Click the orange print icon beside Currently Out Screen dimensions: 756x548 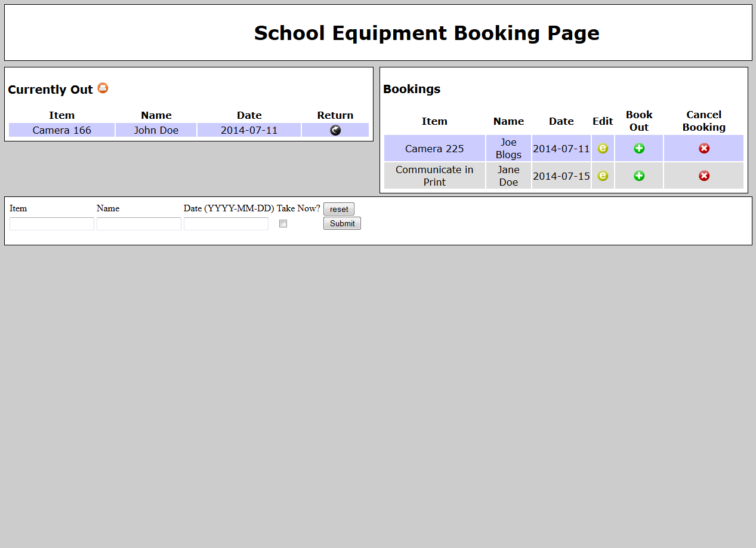coord(103,88)
